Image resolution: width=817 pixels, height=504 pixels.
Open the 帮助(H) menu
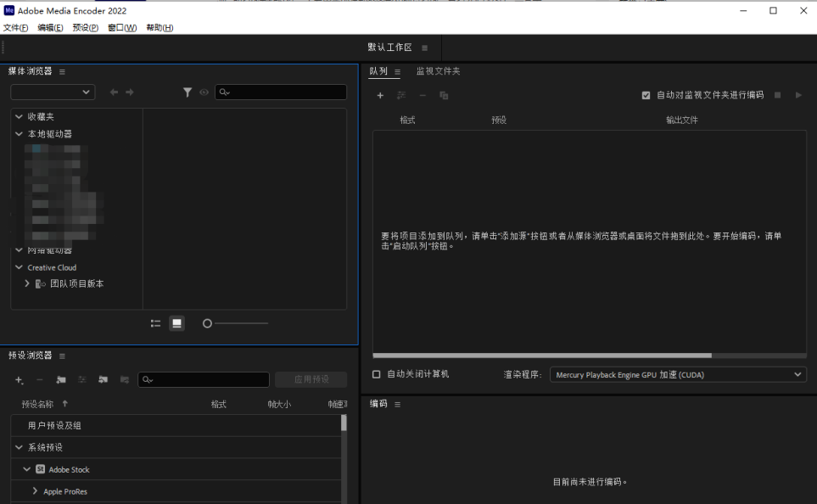tap(159, 28)
